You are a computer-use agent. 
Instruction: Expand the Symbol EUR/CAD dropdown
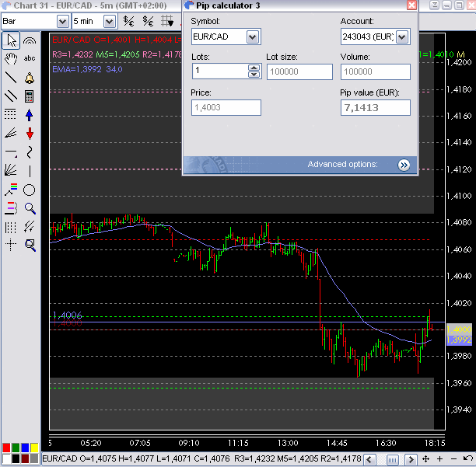click(253, 37)
